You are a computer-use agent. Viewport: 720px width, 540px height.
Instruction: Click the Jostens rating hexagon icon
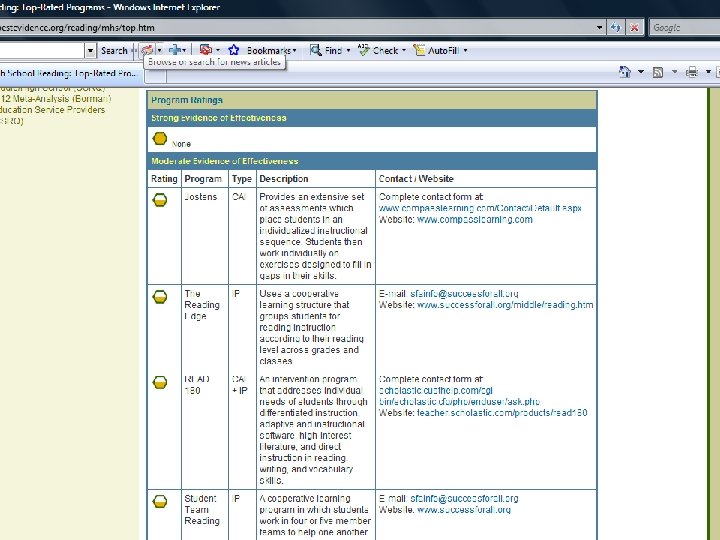coord(160,200)
